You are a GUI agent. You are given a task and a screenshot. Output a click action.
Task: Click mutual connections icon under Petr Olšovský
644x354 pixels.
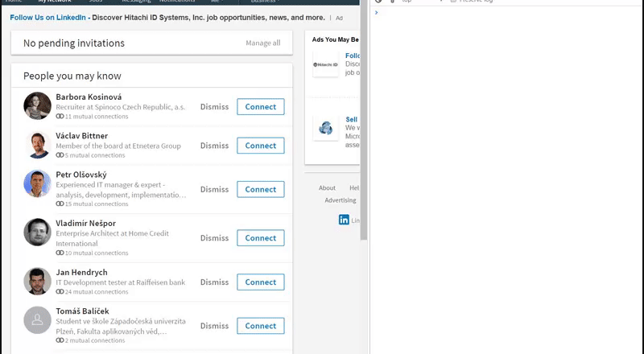click(60, 204)
